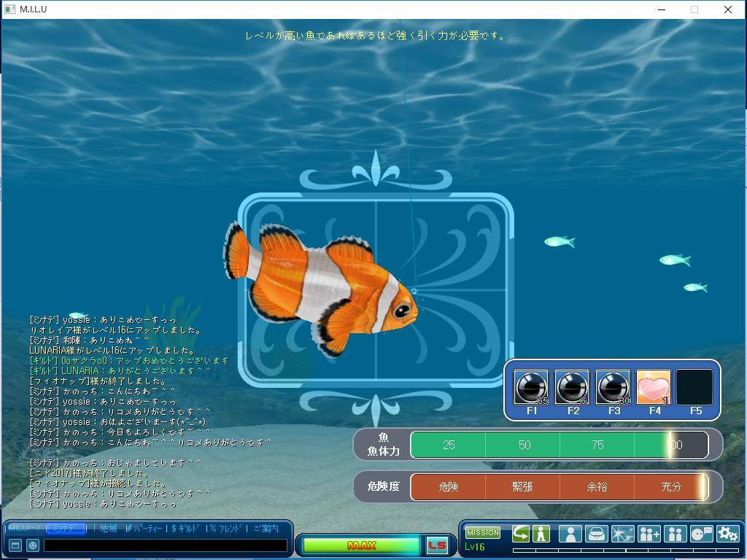Click the red L5 button

click(x=437, y=545)
